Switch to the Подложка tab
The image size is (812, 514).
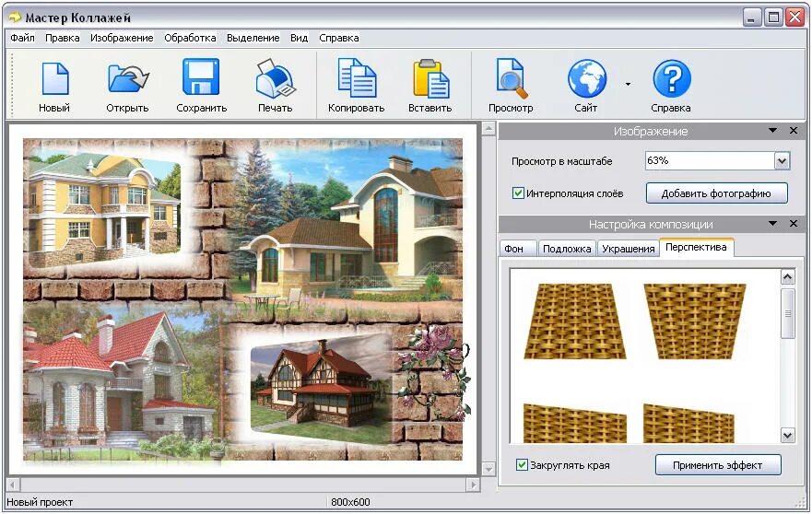point(567,249)
